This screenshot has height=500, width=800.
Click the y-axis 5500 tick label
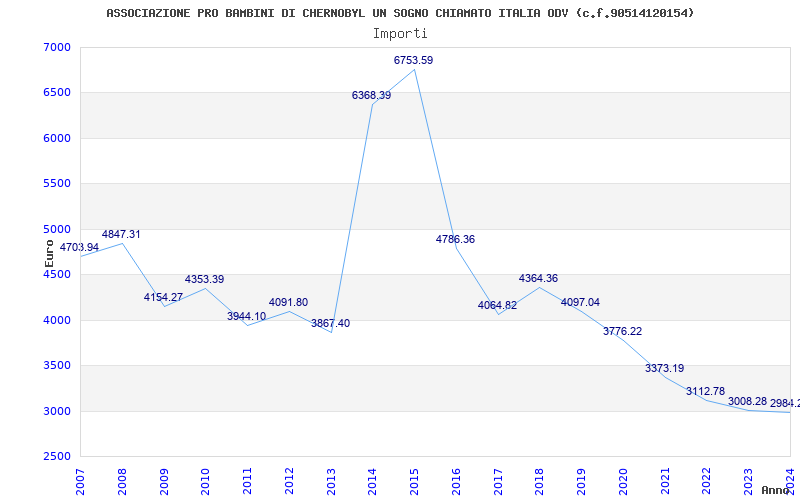click(55, 184)
